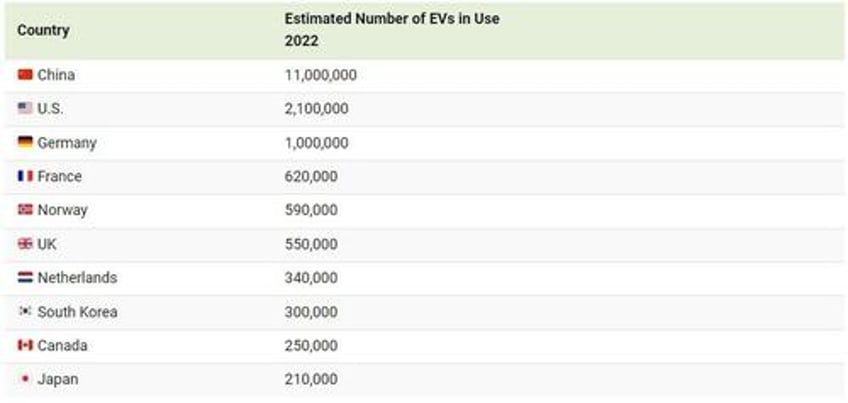Click the France flag icon
The width and height of the screenshot is (848, 403).
(x=25, y=177)
